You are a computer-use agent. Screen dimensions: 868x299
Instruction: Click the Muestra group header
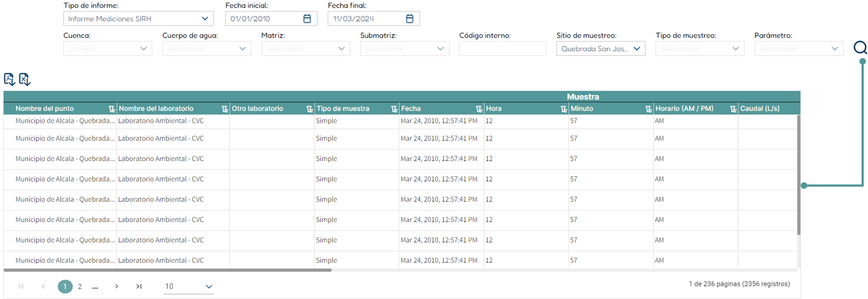583,96
